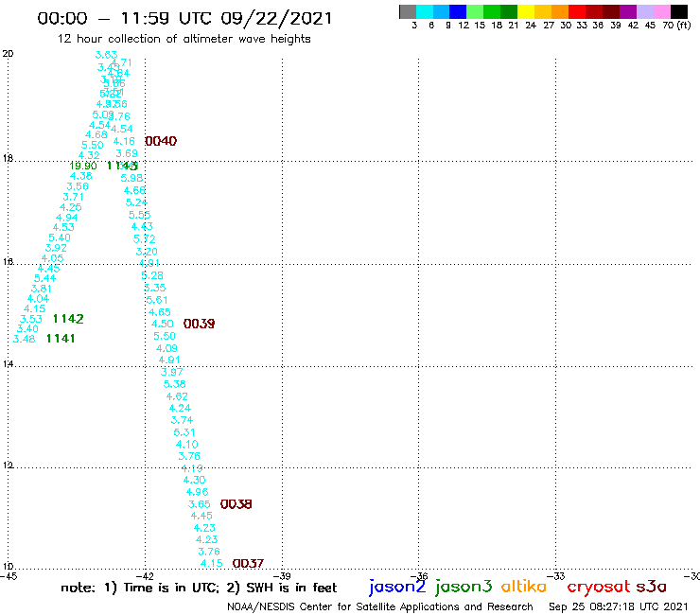Click the 3.65 value beside 0038

199,504
